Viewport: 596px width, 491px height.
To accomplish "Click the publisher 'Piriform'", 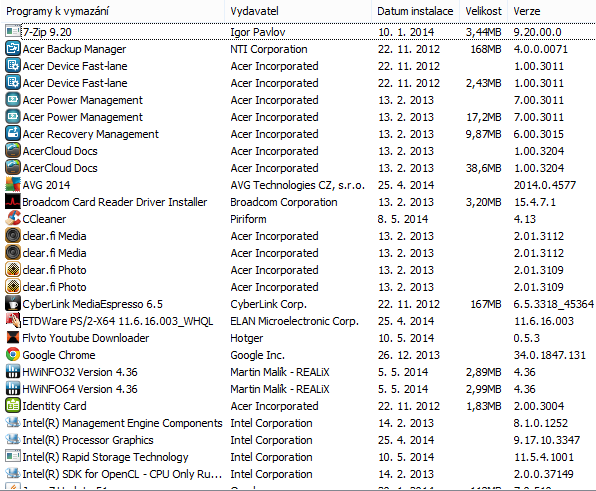I will 248,219.
